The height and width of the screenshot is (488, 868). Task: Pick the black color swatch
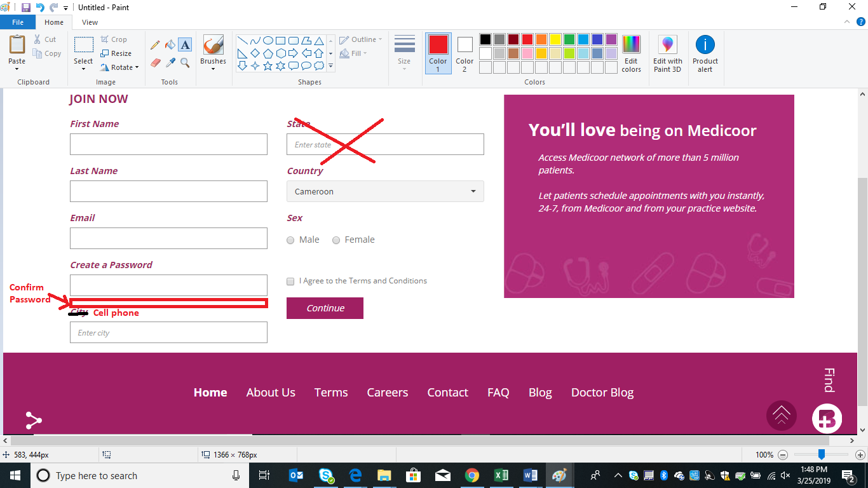[485, 39]
